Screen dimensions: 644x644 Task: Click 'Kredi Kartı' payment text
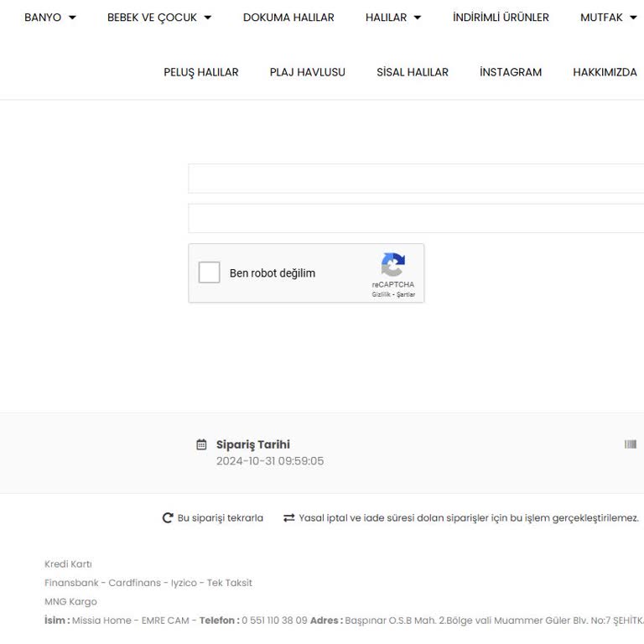(x=68, y=563)
